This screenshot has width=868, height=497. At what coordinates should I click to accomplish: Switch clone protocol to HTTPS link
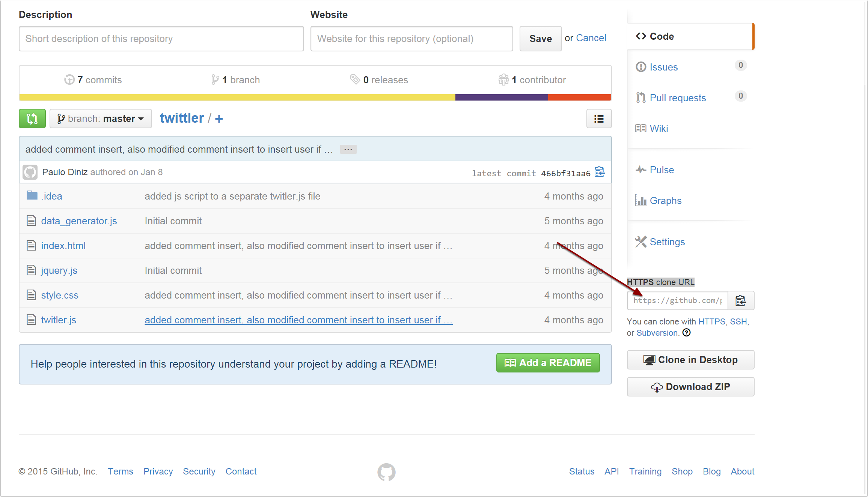(x=711, y=321)
